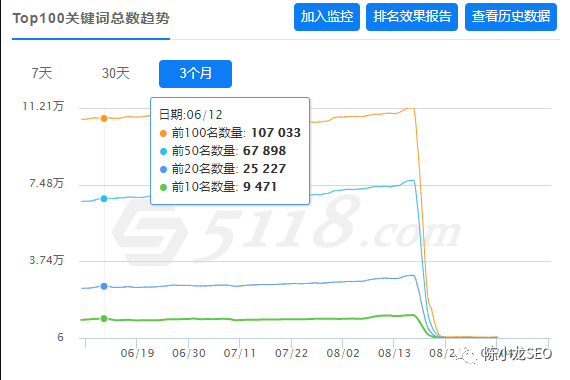The image size is (570, 380).
Task: Click the orange line's peak before the drop
Action: 410,108
